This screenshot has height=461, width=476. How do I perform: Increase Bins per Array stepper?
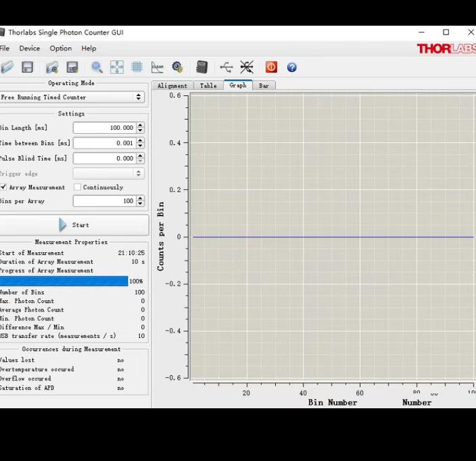point(140,198)
